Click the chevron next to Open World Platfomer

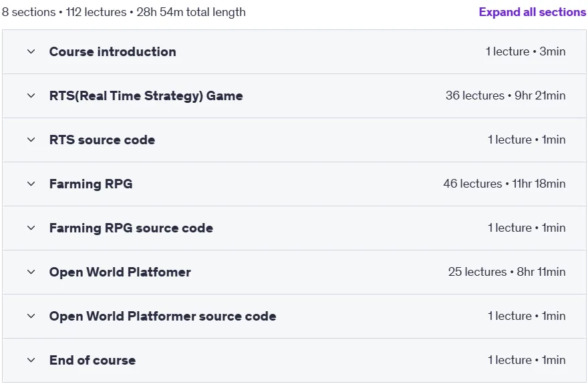coord(31,272)
